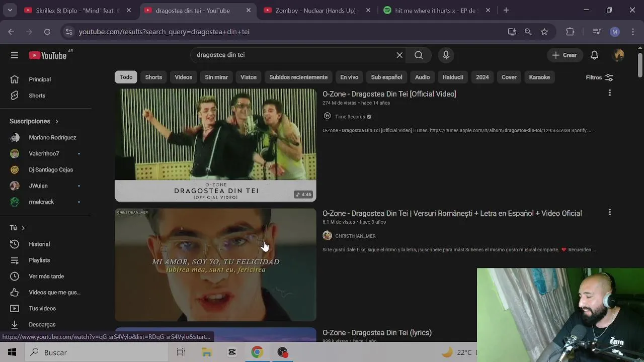The height and width of the screenshot is (362, 644).
Task: Select the Todo filter chip
Action: [x=126, y=77]
